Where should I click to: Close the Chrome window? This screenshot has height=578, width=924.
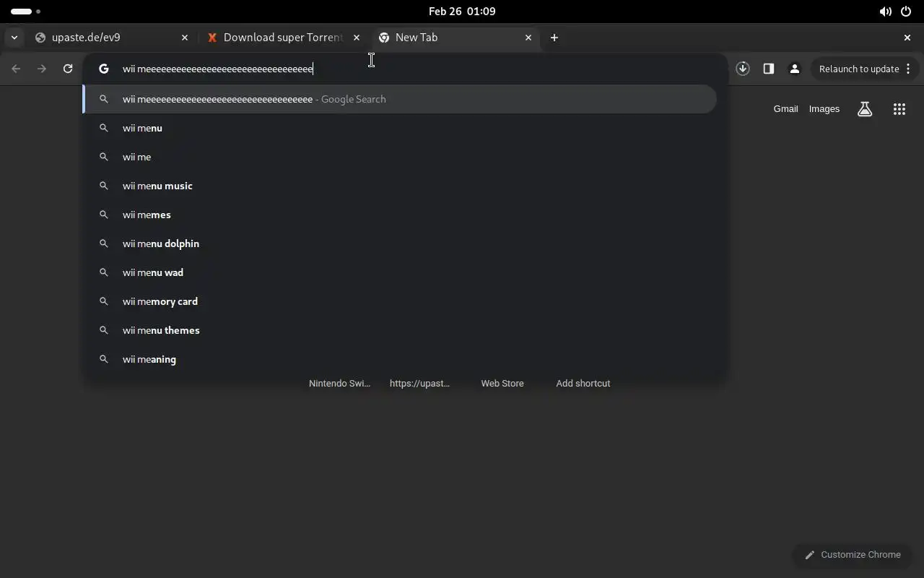point(907,38)
